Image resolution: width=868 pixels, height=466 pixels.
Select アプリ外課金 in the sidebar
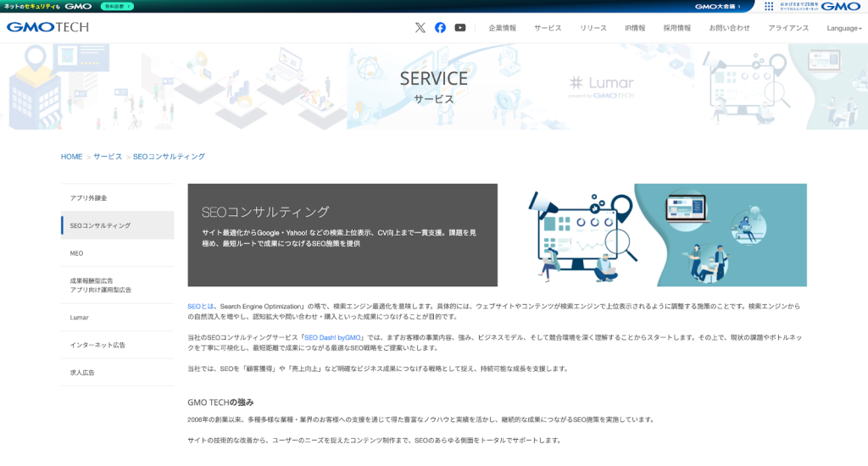(89, 198)
